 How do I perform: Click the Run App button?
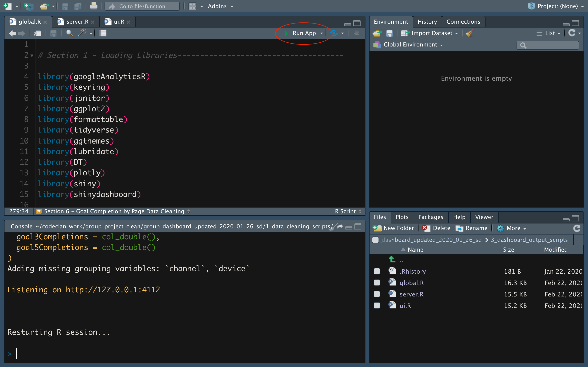coord(304,33)
